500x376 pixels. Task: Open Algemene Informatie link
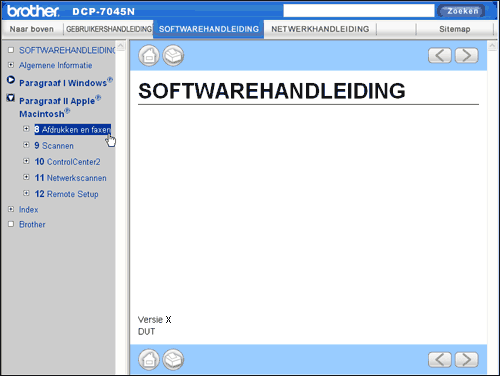56,65
